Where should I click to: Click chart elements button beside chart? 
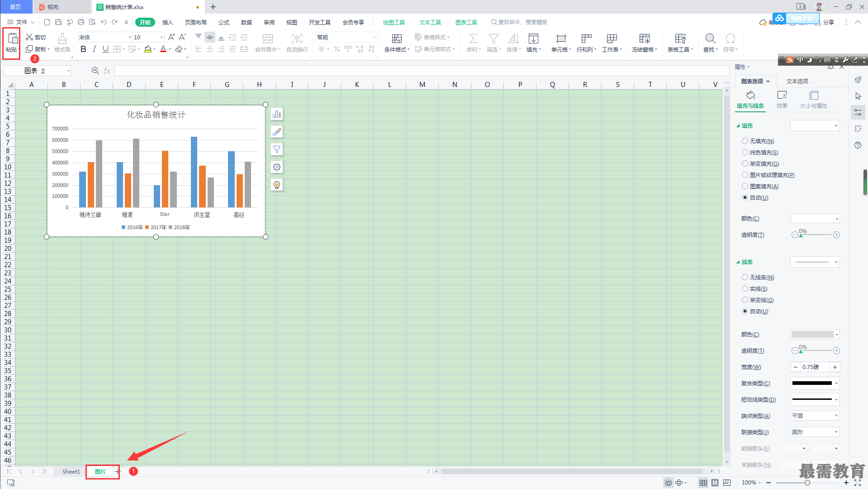tap(277, 114)
